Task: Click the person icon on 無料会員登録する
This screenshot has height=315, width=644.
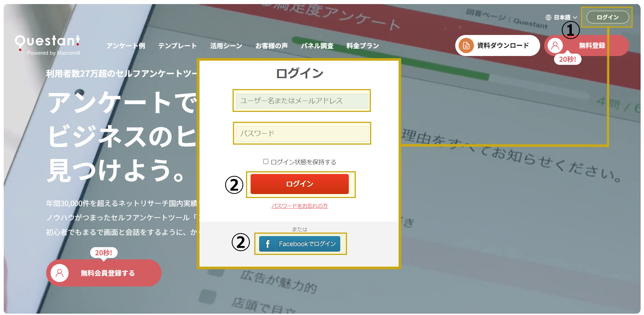Action: tap(60, 273)
